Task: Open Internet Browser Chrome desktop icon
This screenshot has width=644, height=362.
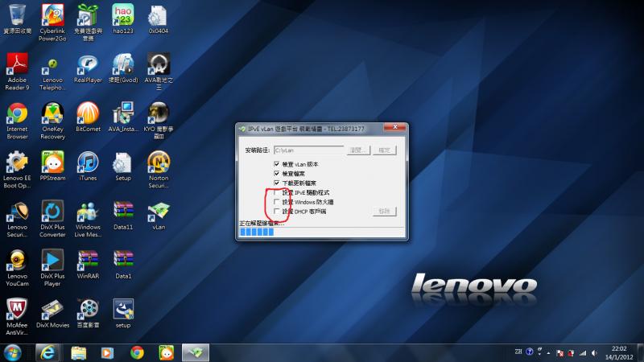Action: point(17,120)
